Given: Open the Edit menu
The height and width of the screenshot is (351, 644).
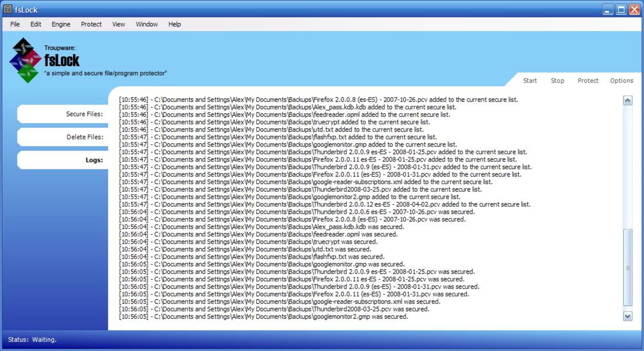Looking at the screenshot, I should click(x=36, y=24).
